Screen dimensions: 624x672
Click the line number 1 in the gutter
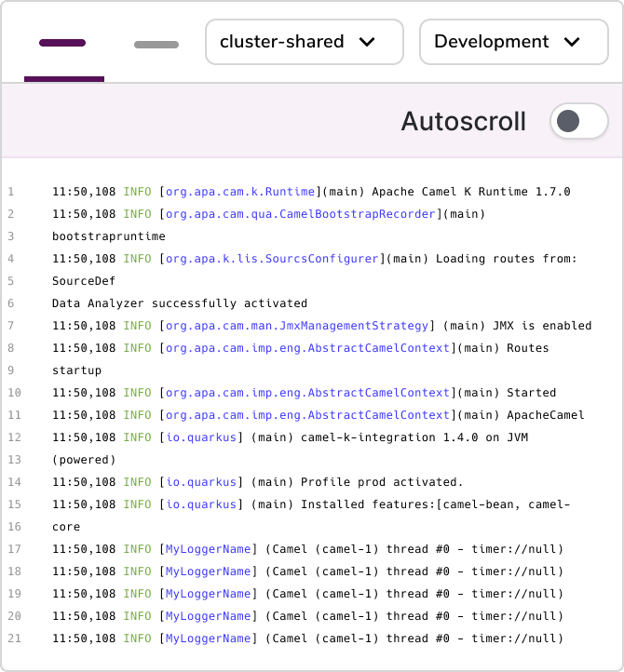pyautogui.click(x=11, y=192)
